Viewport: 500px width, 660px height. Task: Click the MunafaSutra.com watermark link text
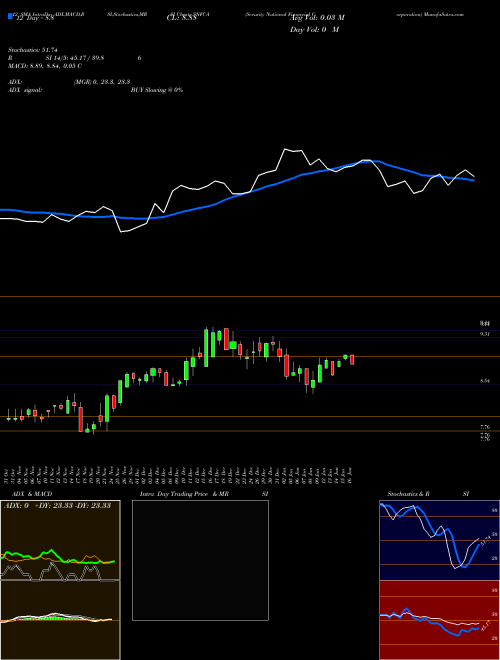pyautogui.click(x=445, y=14)
